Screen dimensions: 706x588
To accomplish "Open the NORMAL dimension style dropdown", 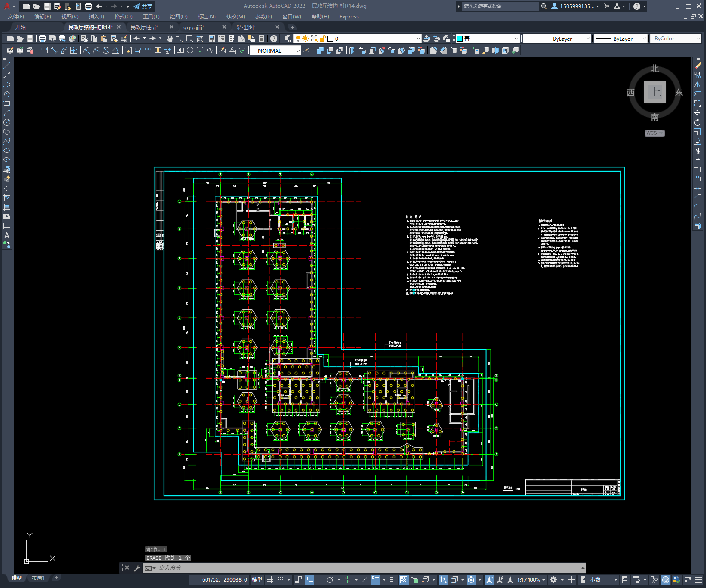I will tap(275, 51).
